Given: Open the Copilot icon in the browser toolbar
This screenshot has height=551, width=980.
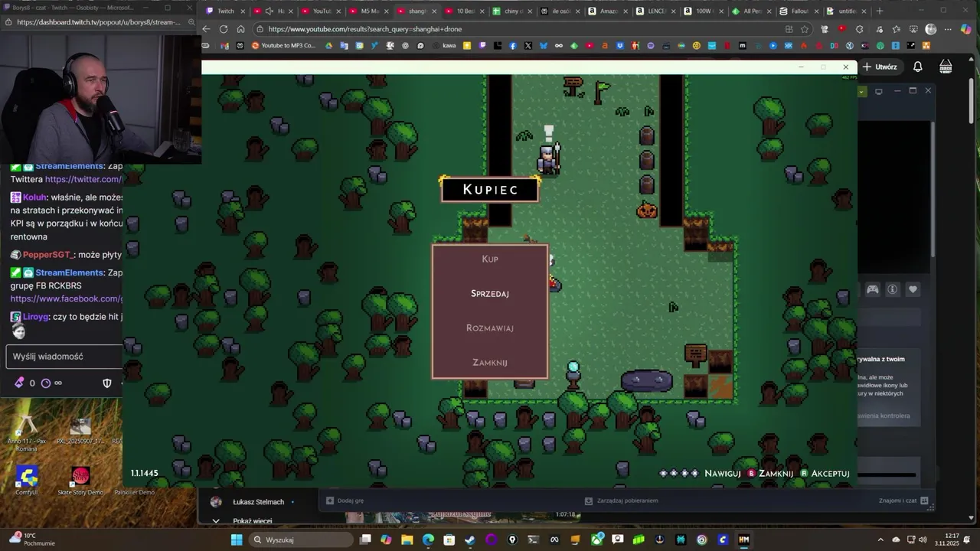Looking at the screenshot, I should point(965,29).
